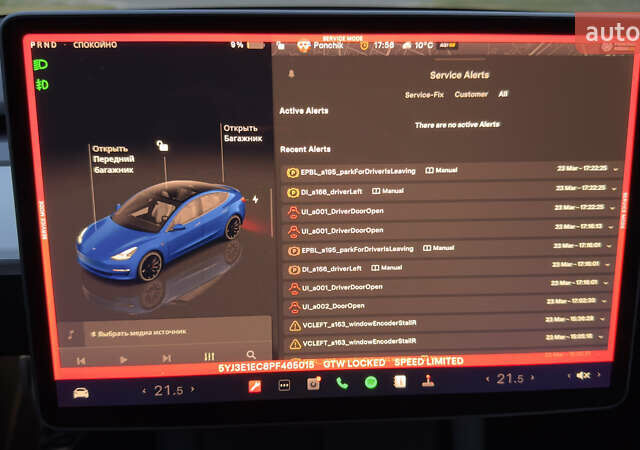Image resolution: width=640 pixels, height=450 pixels.
Task: Tap the SPEED LIMITED status text
Action: (429, 361)
